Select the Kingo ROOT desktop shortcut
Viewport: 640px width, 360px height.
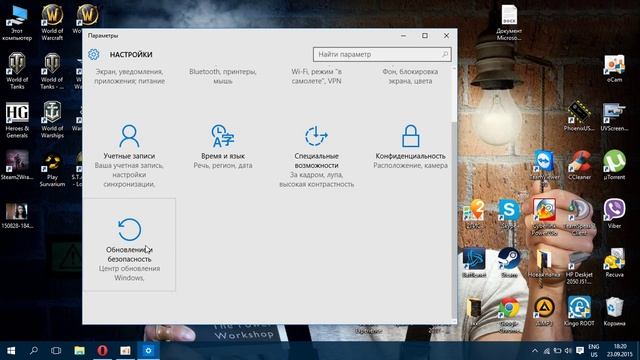point(579,311)
